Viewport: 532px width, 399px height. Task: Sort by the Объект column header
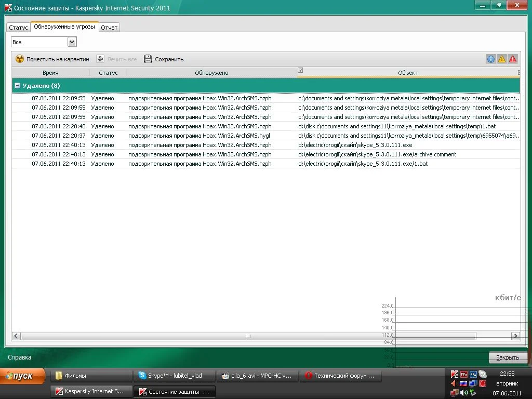click(408, 73)
